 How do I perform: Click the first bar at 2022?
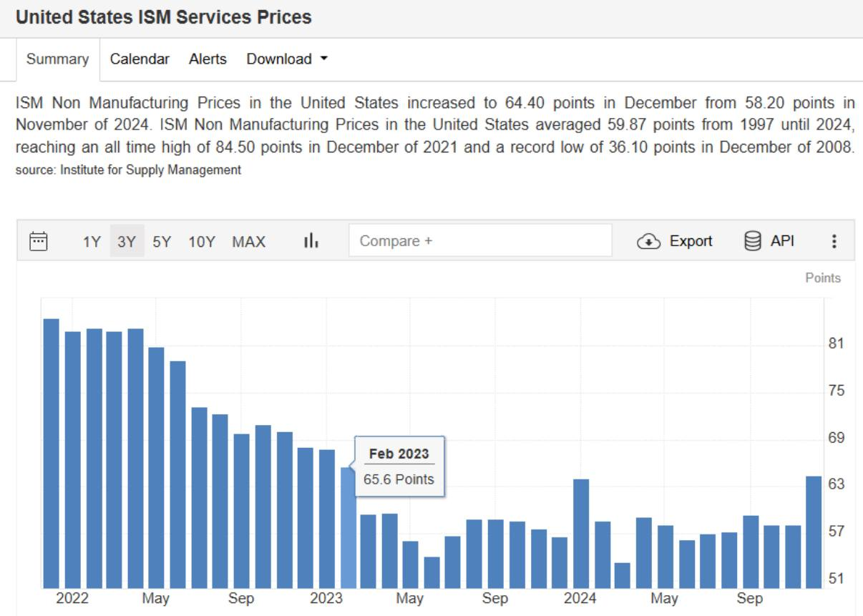tap(51, 453)
